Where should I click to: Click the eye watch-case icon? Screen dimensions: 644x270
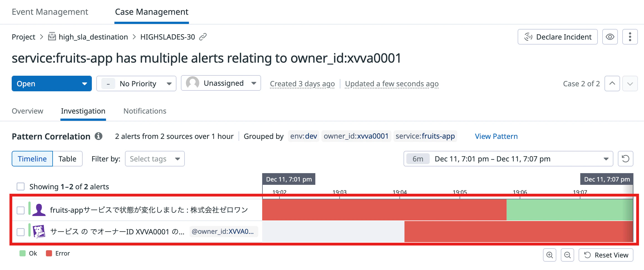tap(610, 37)
